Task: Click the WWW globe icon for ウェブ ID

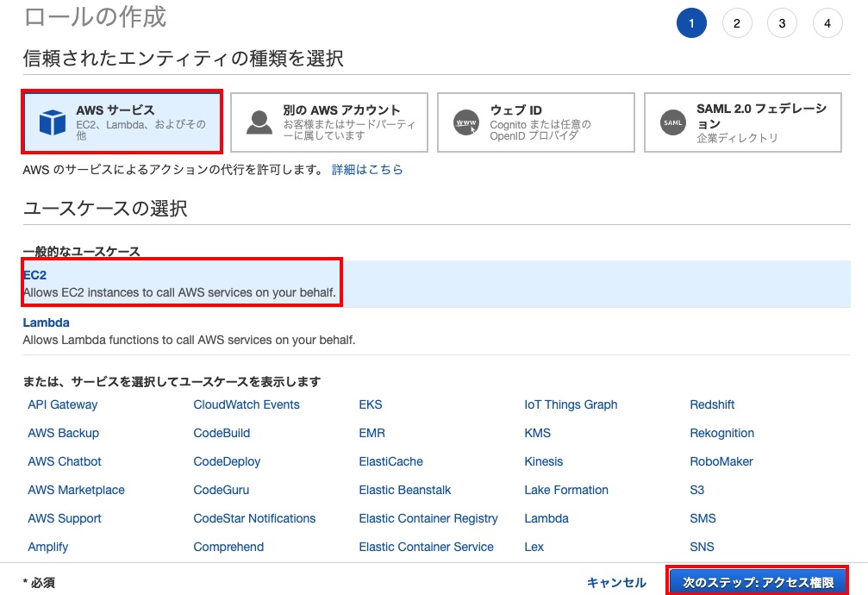Action: [465, 122]
